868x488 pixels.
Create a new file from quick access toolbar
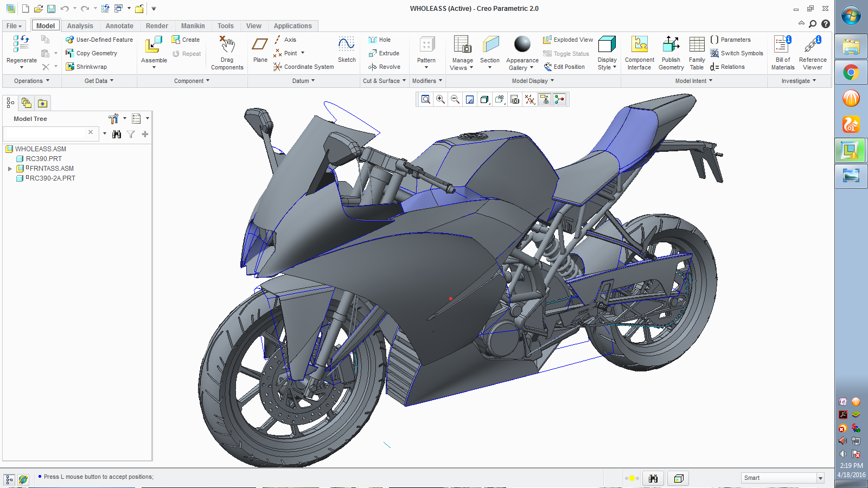tap(25, 9)
